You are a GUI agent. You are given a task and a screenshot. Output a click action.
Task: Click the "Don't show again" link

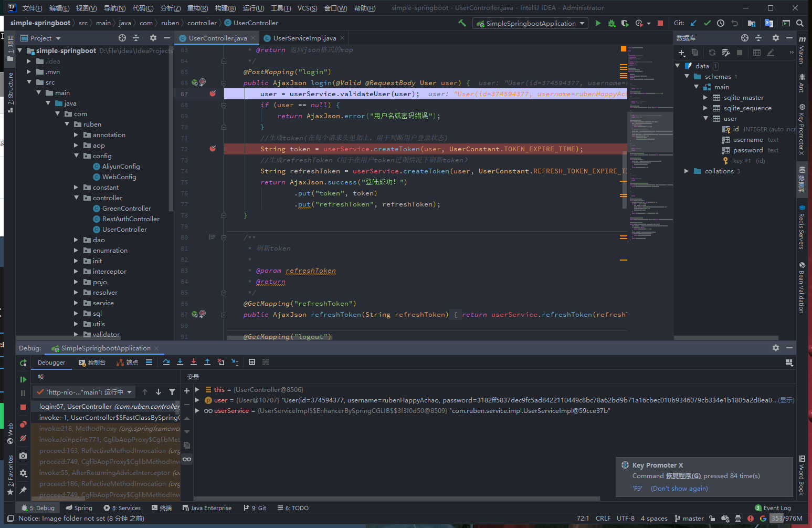[x=679, y=489]
